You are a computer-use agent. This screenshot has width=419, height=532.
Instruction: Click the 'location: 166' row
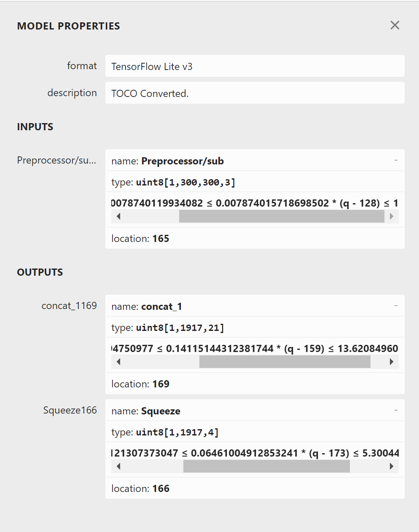(x=255, y=489)
